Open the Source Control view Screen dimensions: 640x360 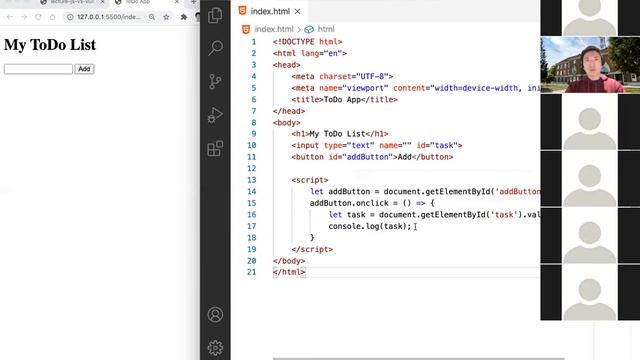click(215, 82)
